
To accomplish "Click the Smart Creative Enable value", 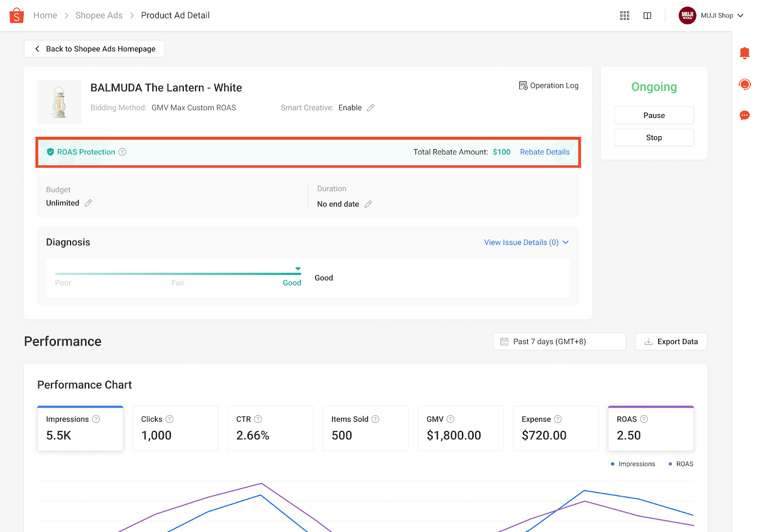I will [x=350, y=108].
